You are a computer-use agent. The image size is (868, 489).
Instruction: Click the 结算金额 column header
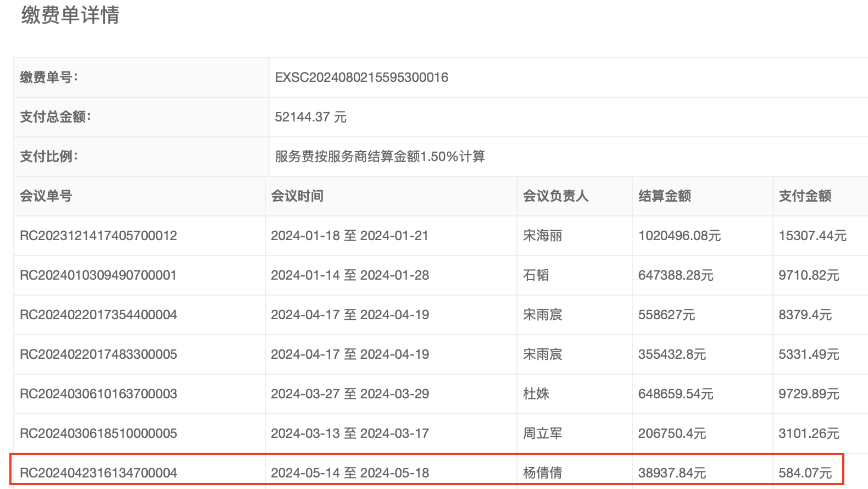(665, 196)
